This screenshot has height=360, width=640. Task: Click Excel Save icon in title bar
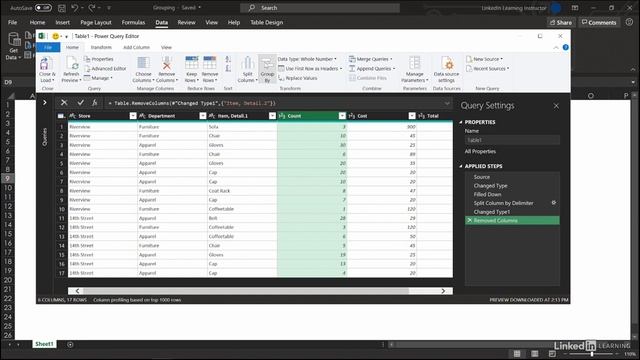click(61, 8)
